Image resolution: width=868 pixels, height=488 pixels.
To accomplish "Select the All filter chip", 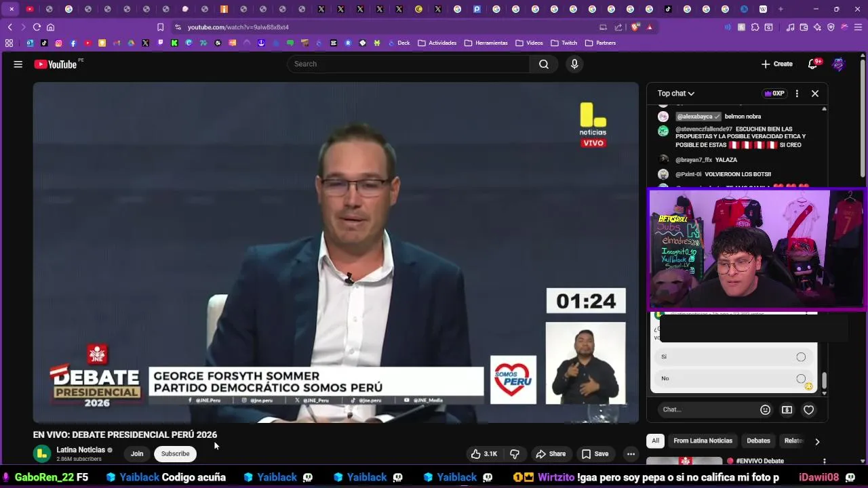I will [x=655, y=441].
